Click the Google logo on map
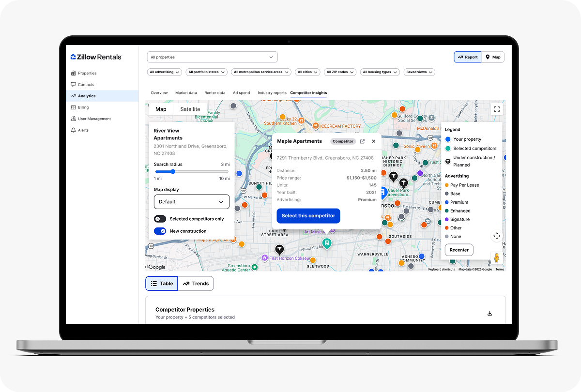 click(x=157, y=267)
